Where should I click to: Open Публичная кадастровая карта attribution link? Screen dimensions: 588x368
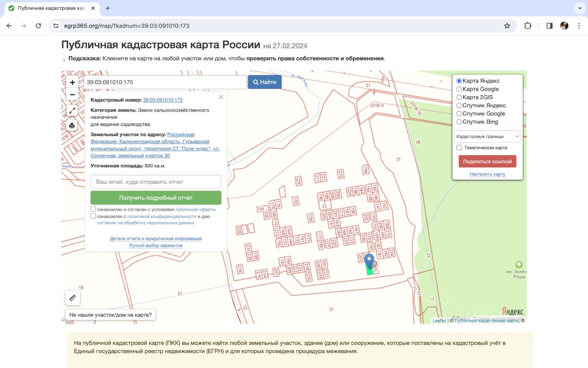(487, 321)
